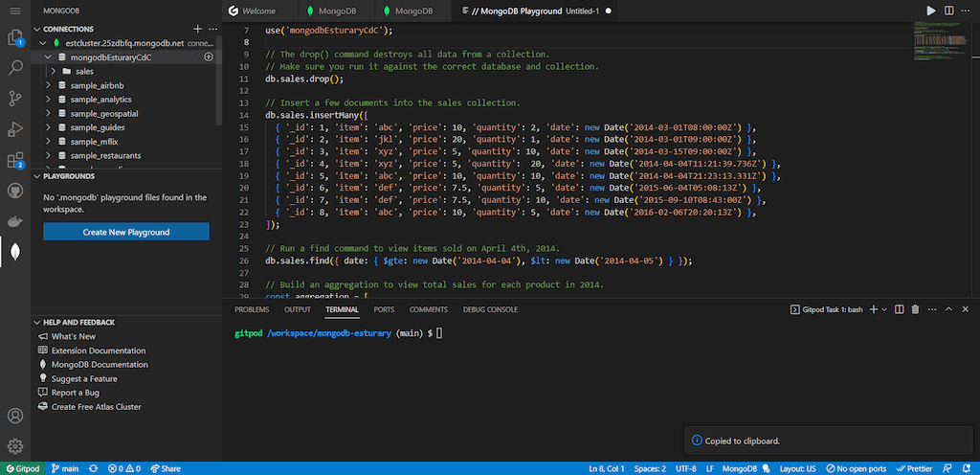Collapse the PLAYGROUNDS section
This screenshot has height=475, width=980.
(37, 176)
